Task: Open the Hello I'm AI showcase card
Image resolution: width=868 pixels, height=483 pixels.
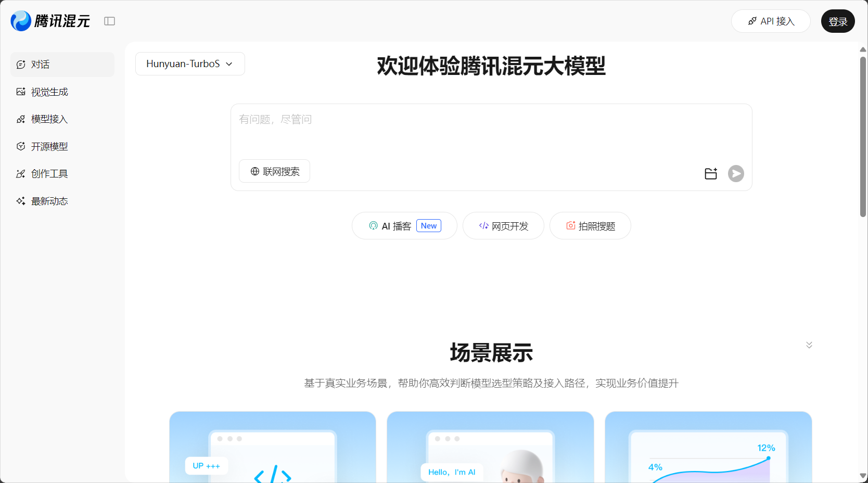Action: click(490, 447)
